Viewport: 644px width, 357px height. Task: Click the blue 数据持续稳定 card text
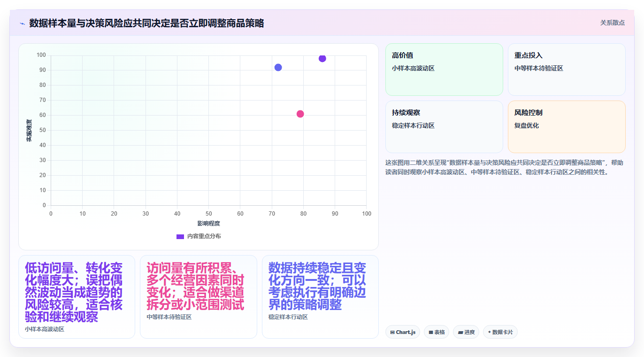(317, 286)
